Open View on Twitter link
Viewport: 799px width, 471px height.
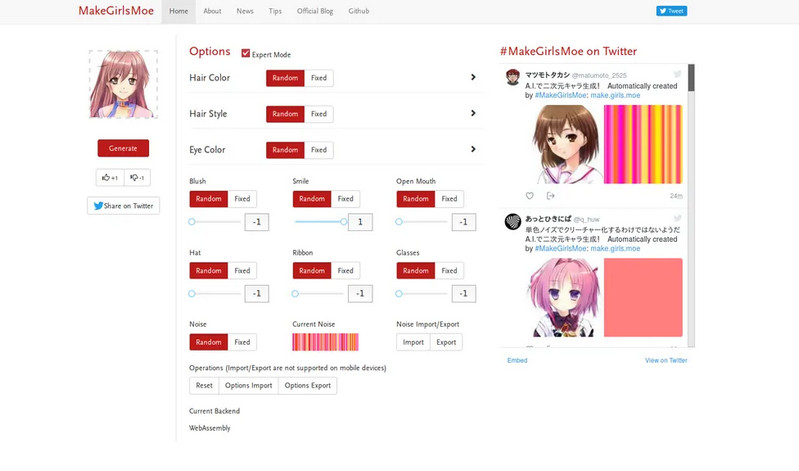click(x=666, y=360)
